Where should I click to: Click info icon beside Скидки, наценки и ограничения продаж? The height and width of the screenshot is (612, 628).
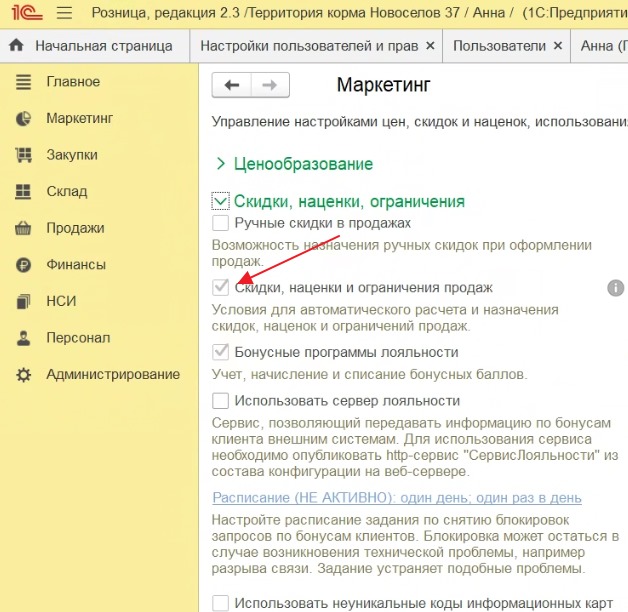pos(616,288)
